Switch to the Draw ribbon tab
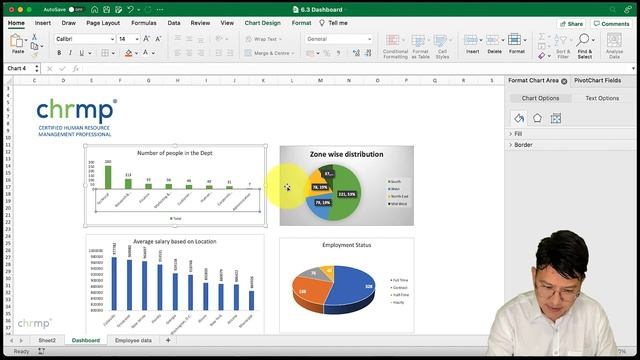The height and width of the screenshot is (360, 640). 69,23
